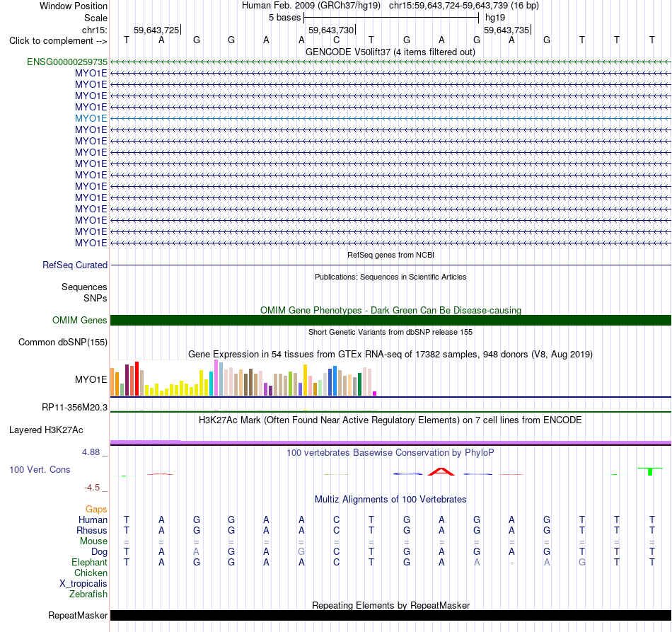Click the hg19 label next to the scale bar
This screenshot has width=672, height=632.
[495, 18]
